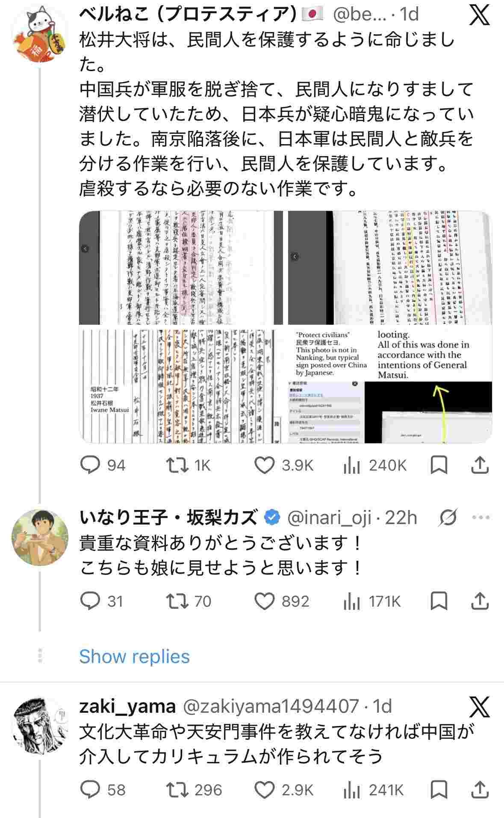
Task: Share the zaki_yama post
Action: tap(480, 790)
